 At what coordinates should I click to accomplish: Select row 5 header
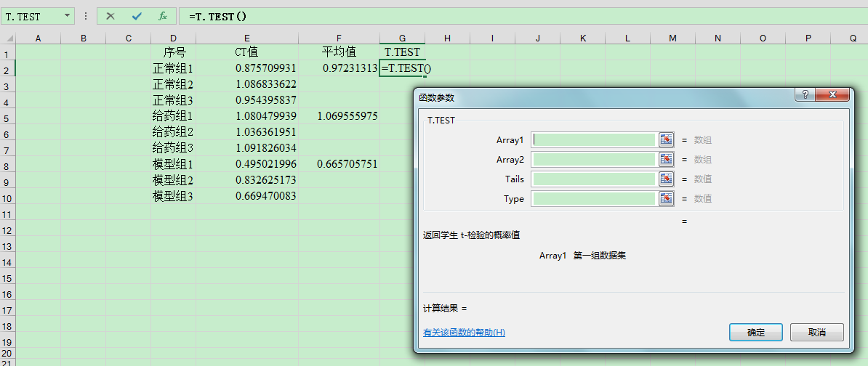7,117
